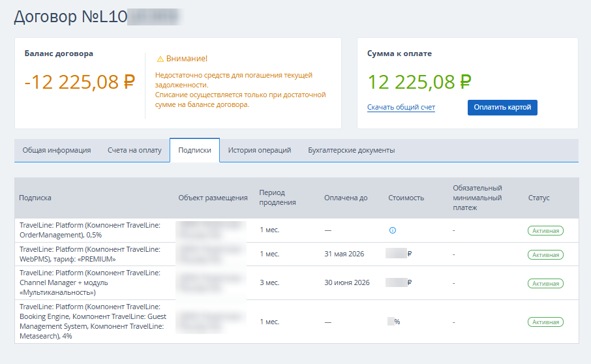Screen dimensions: 591x364
Task: Click the green payment amount 12 225,08 ₽
Action: click(x=419, y=82)
